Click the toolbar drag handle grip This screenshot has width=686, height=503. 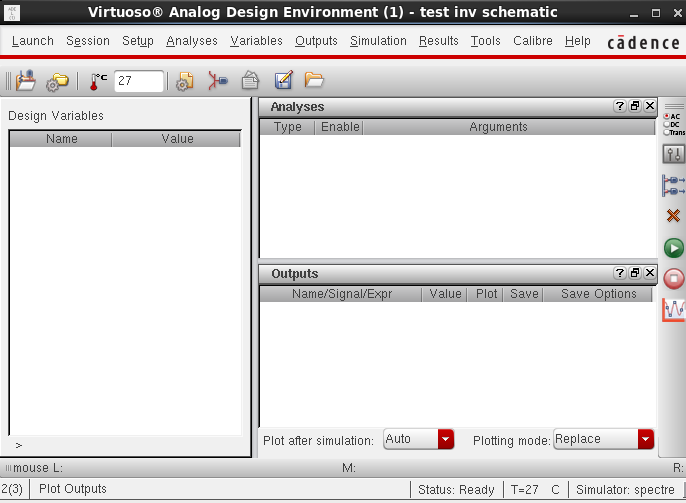[8, 81]
